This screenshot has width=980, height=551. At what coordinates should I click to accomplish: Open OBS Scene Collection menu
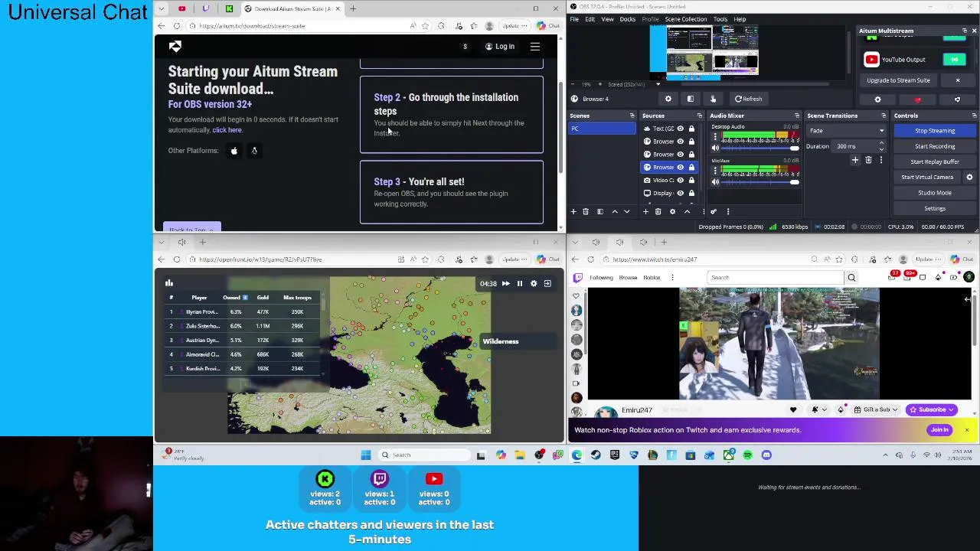point(686,19)
